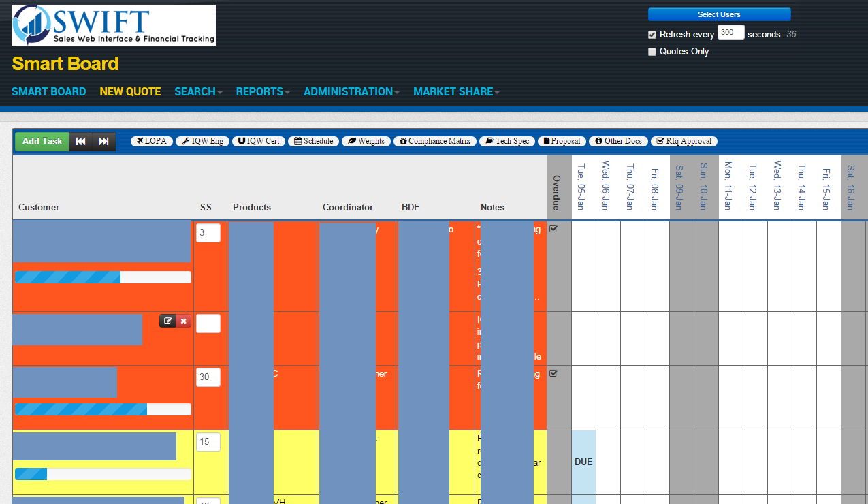Viewport: 868px width, 504px height.
Task: Click the DUE cell under Tue 05-Jan
Action: [583, 462]
